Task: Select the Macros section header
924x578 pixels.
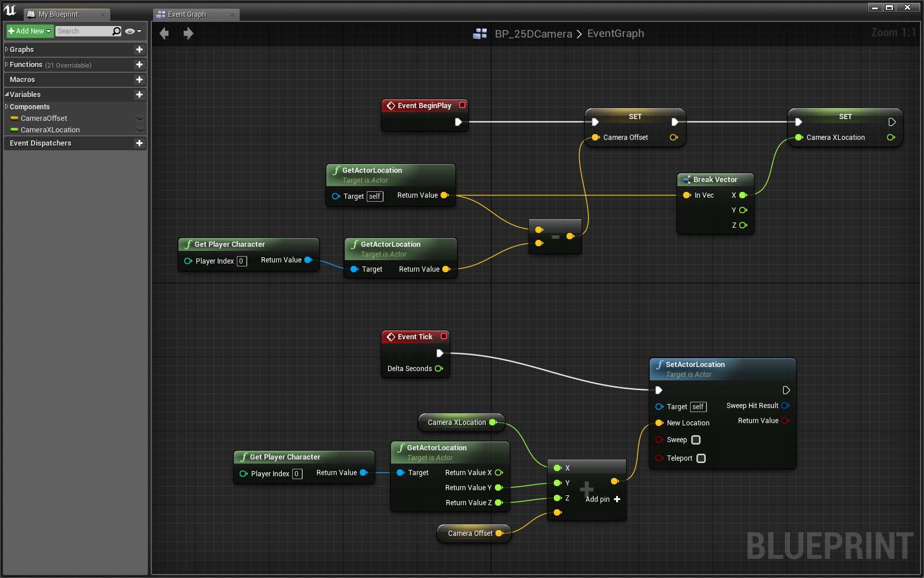Action: pyautogui.click(x=75, y=80)
